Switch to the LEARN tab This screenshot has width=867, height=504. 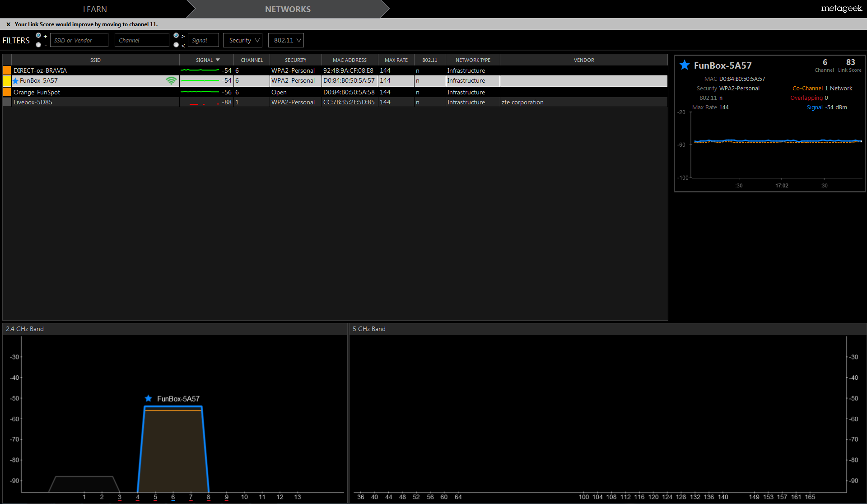[x=95, y=9]
